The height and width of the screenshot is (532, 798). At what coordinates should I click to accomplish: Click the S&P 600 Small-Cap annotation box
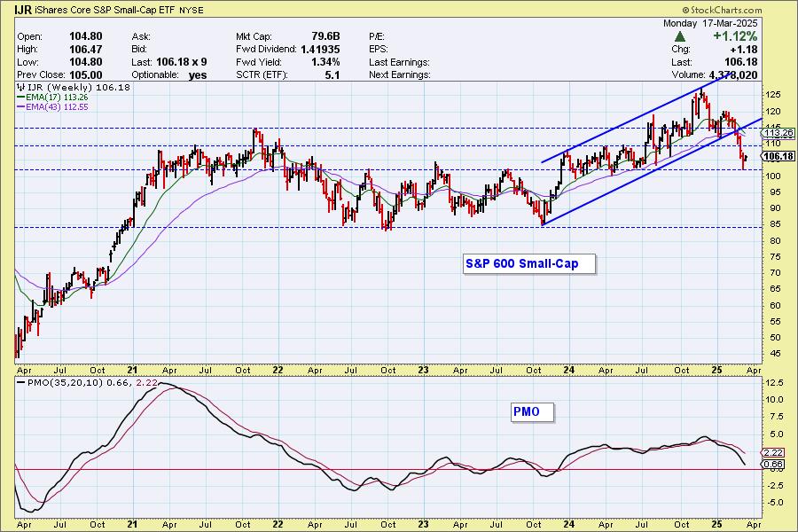coord(528,263)
